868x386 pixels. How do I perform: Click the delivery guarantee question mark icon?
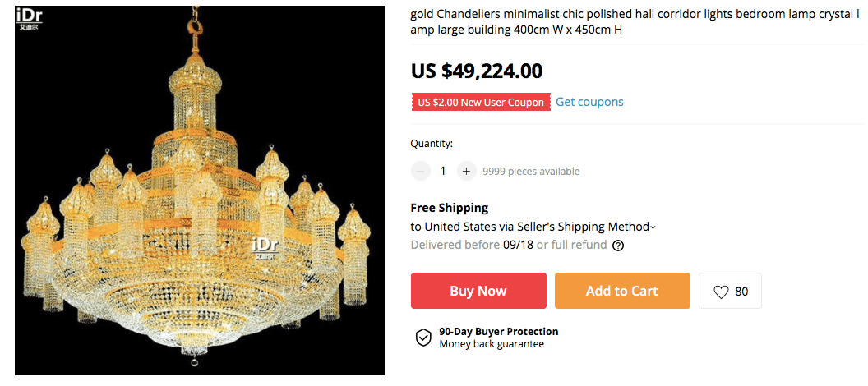(618, 246)
